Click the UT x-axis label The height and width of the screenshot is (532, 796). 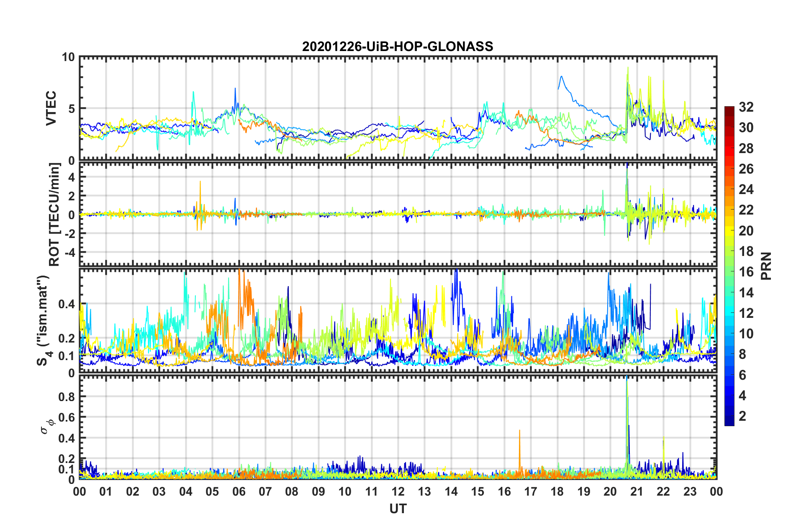[398, 509]
